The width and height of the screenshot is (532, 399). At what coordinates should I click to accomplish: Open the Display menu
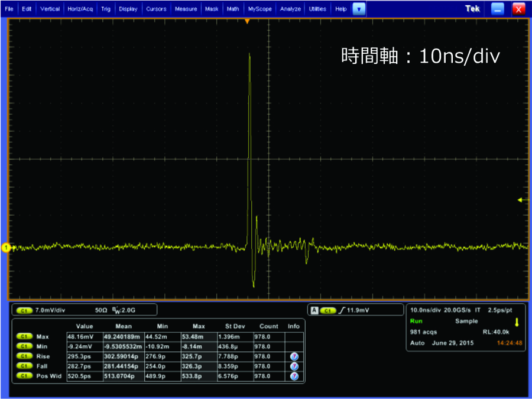pos(128,9)
